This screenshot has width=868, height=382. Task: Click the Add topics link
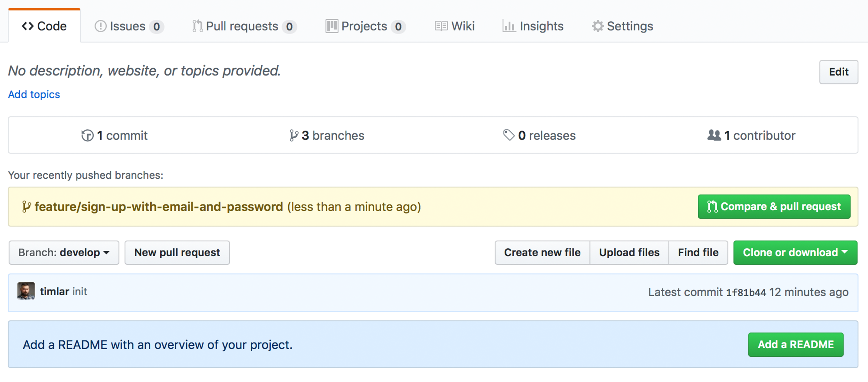(x=34, y=94)
